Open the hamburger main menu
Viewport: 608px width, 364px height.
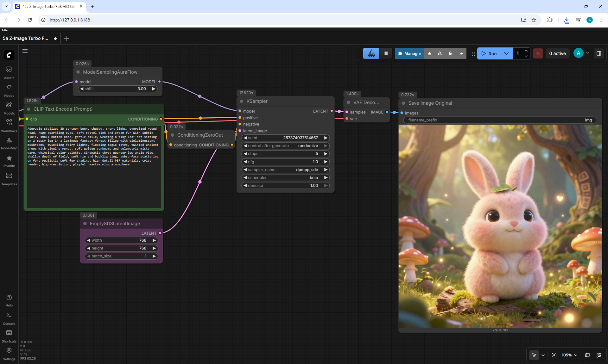tap(25, 51)
